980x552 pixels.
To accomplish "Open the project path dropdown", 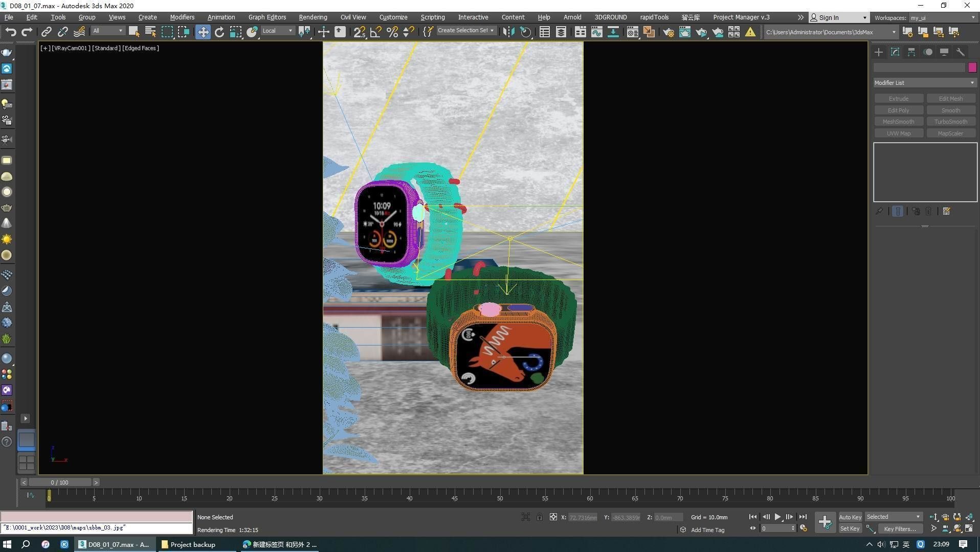I will tap(831, 32).
